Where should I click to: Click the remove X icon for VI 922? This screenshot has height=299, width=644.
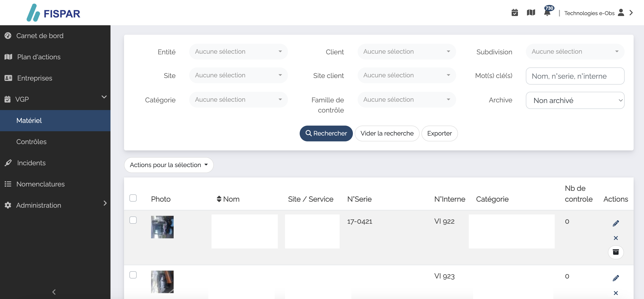(x=616, y=238)
